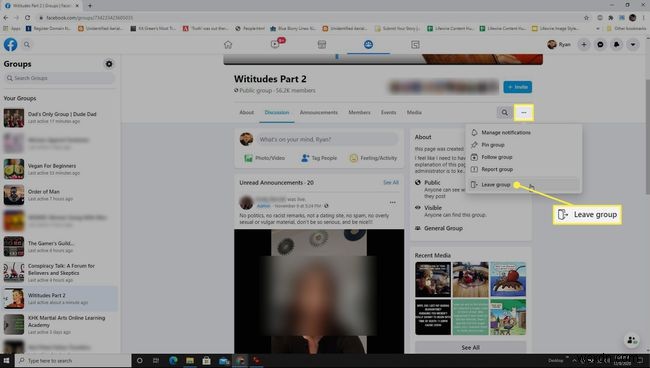Open KHK Martial Arts Online Learning Academy
Viewport: 650px width, 368px height.
[60, 324]
